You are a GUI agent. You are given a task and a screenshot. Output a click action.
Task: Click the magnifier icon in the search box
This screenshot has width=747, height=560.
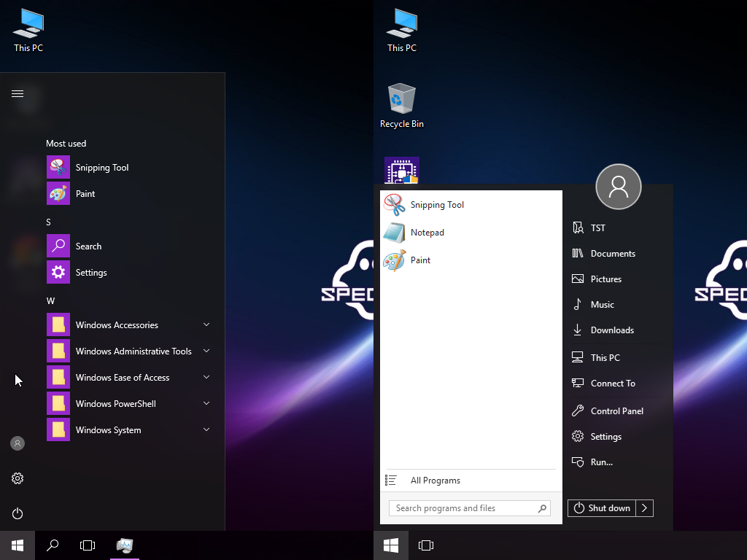(542, 508)
